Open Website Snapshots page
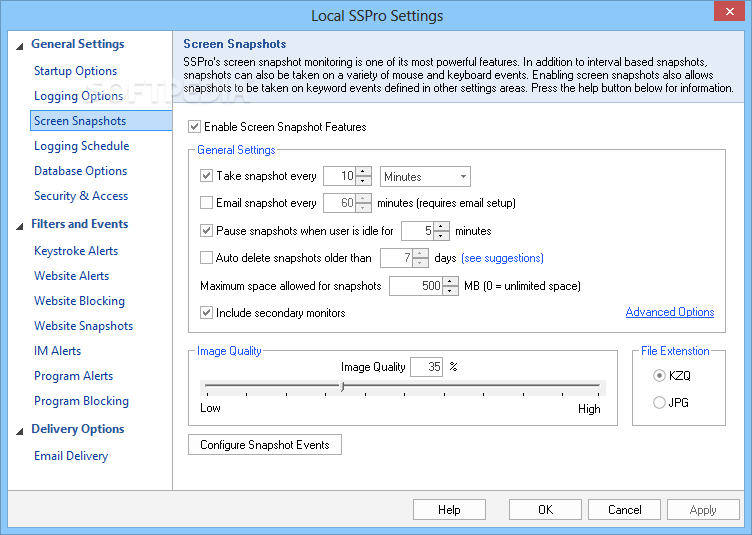 83,326
